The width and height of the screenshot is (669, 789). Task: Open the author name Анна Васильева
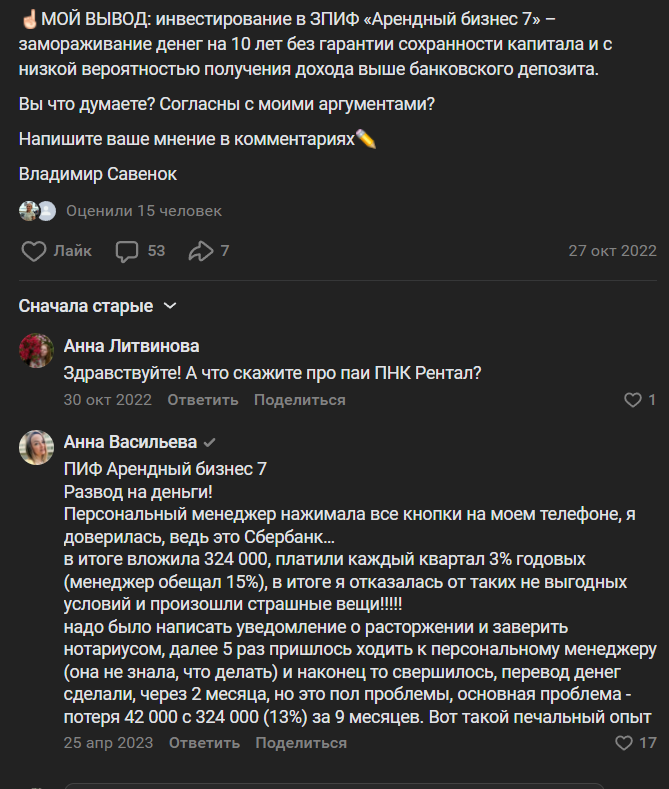click(x=130, y=442)
